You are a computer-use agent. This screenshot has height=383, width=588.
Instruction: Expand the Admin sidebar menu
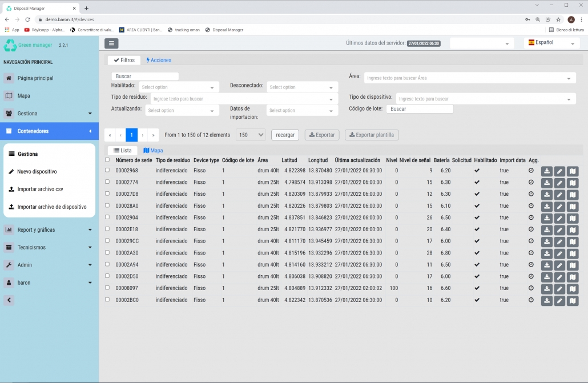49,265
